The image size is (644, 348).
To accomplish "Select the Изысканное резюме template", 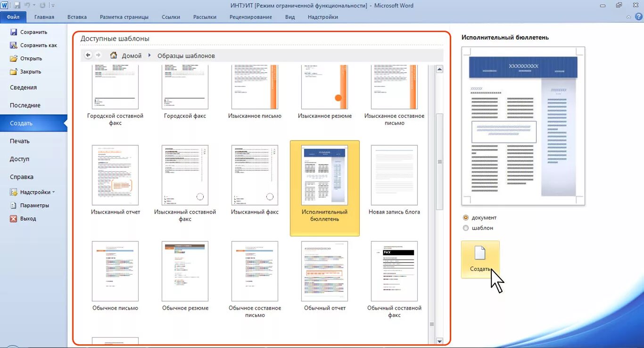I will click(324, 92).
